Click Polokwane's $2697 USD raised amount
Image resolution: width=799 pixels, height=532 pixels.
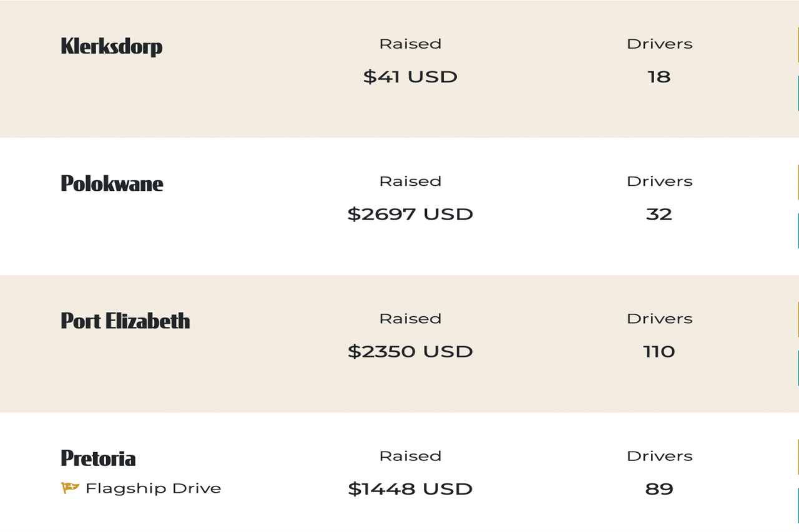pos(410,214)
